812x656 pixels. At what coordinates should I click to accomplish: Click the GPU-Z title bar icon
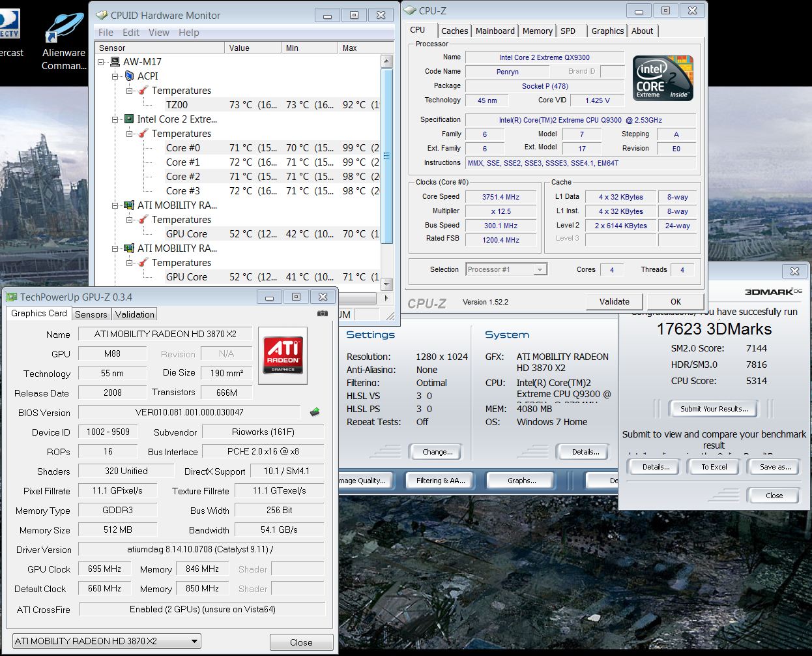click(x=12, y=297)
